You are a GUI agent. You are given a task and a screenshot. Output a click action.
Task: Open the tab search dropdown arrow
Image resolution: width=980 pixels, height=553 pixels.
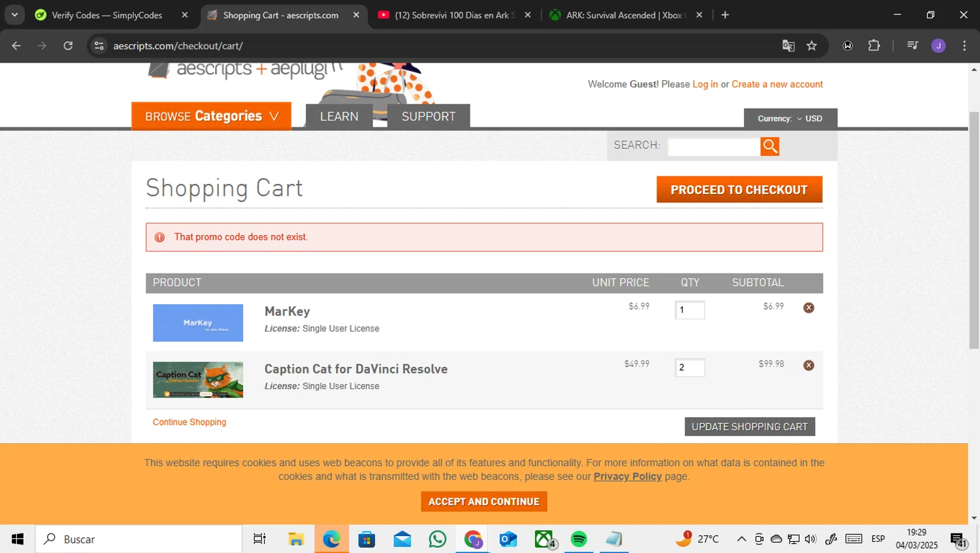(14, 15)
